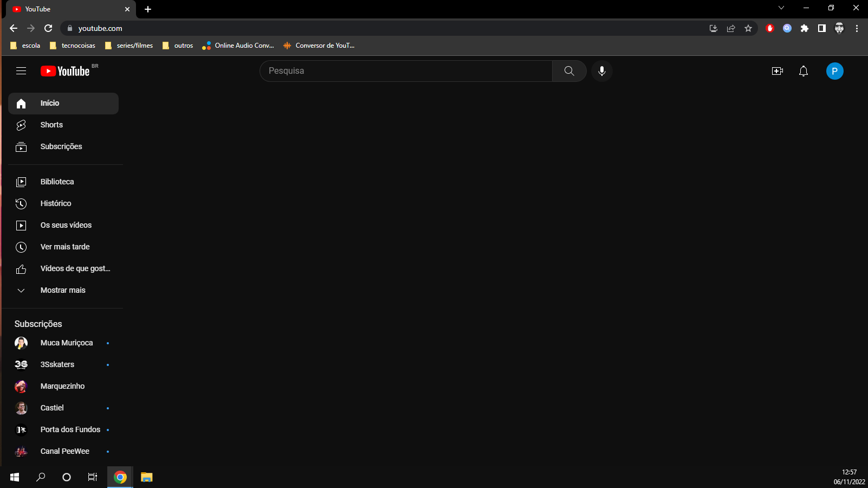The height and width of the screenshot is (488, 868).
Task: Start voice search with the microphone
Action: coord(602,71)
